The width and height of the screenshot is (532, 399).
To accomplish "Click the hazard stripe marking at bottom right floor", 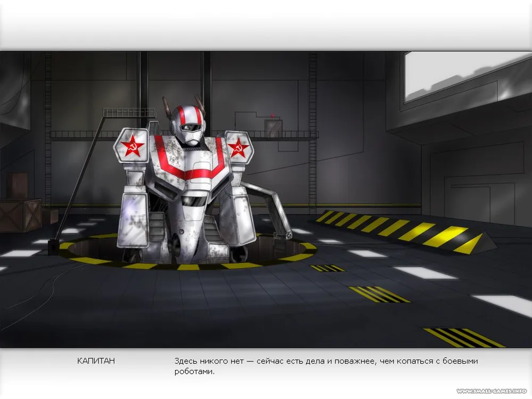I will point(463,337).
